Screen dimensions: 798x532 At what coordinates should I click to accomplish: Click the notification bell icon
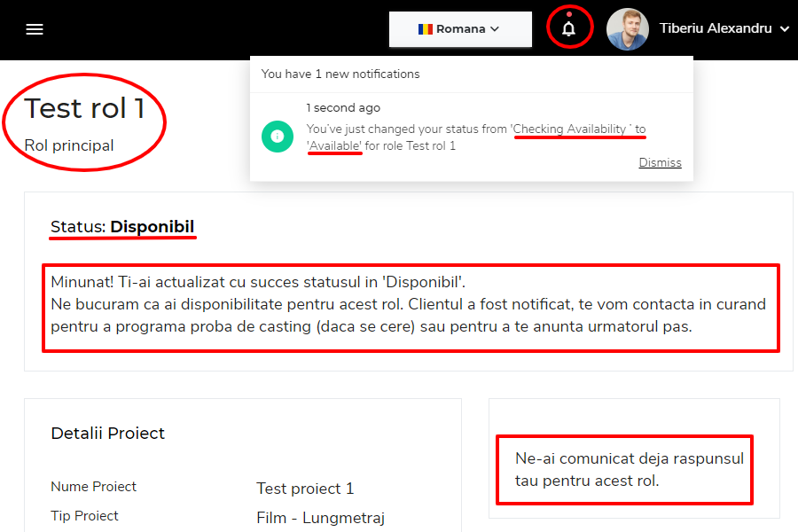tap(568, 28)
